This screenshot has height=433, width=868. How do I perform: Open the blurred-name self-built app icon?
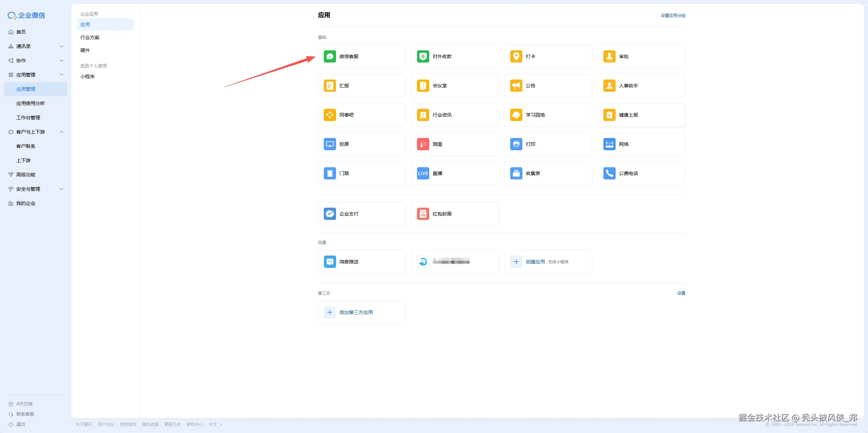tap(423, 262)
